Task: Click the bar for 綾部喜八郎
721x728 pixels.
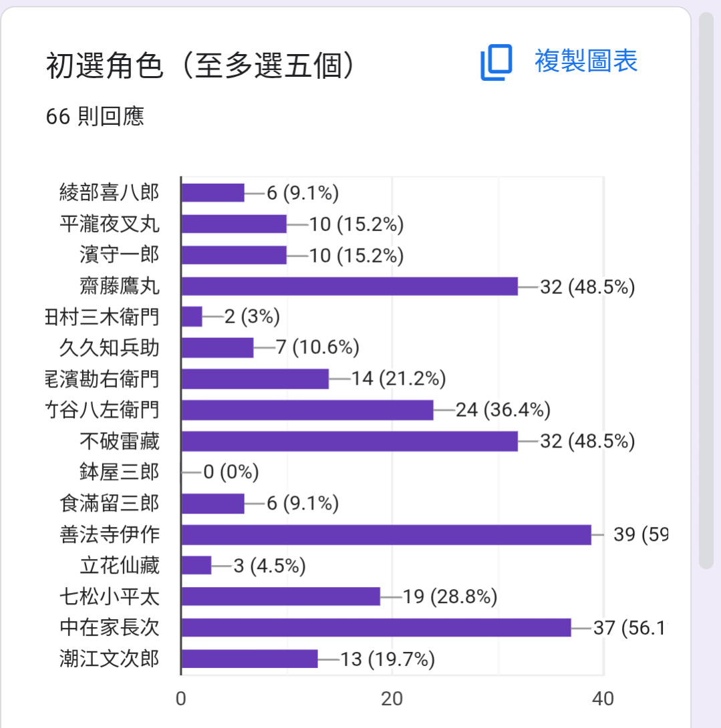Action: tap(212, 192)
